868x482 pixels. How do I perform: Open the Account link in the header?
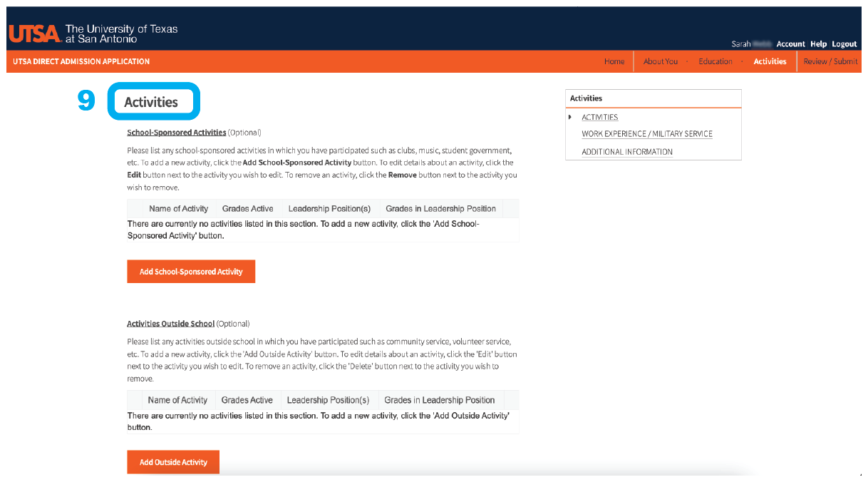[x=790, y=44]
